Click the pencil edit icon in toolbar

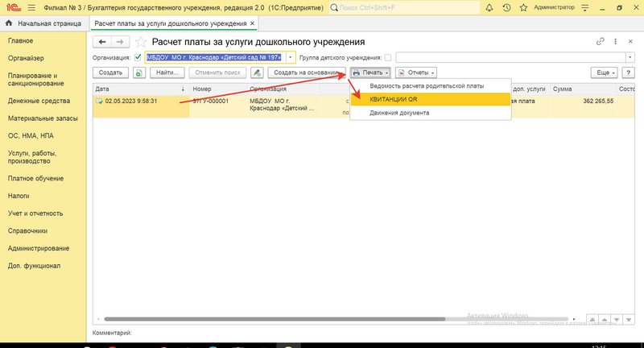[256, 72]
